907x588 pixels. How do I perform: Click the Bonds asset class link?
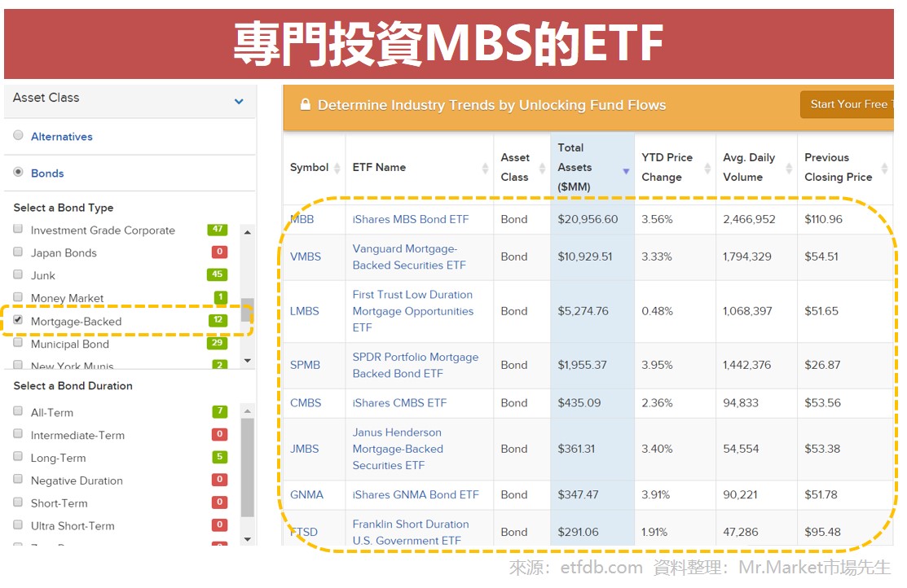(x=47, y=173)
